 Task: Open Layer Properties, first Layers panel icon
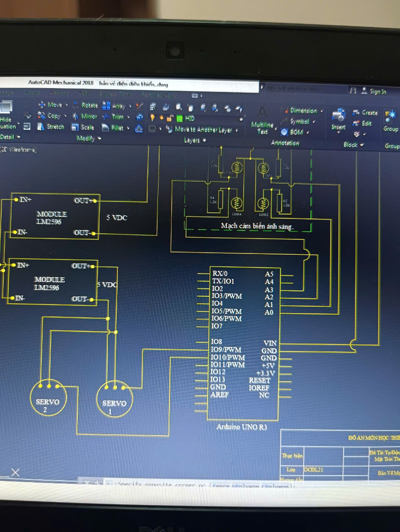(x=153, y=107)
